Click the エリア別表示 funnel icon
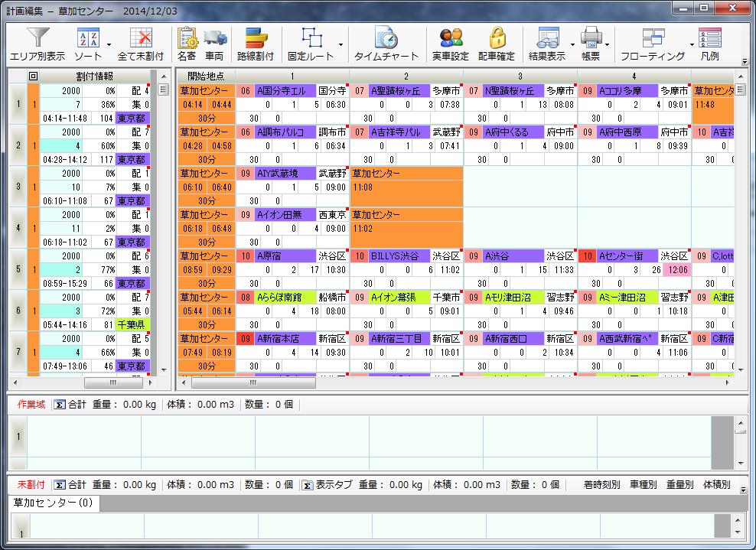This screenshot has height=550, width=756. 37,38
